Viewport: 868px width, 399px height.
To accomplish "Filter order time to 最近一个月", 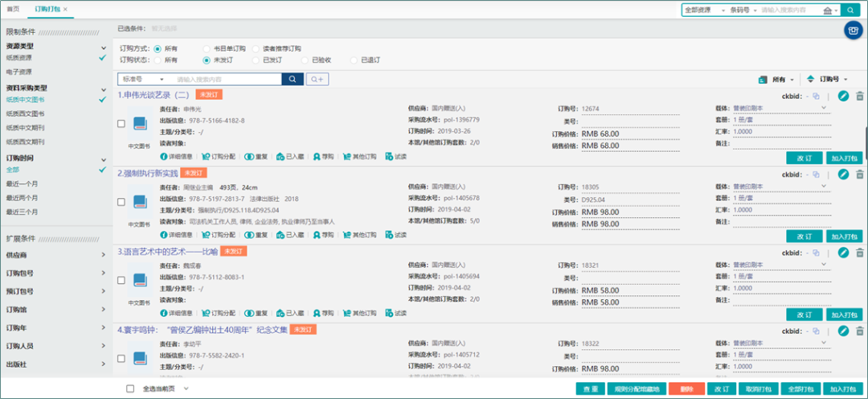I will click(23, 183).
